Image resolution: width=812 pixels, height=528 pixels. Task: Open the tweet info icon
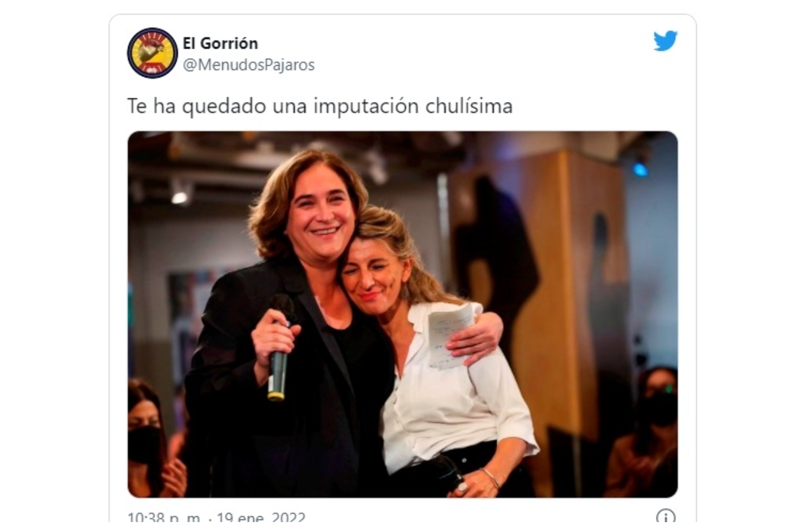[x=666, y=517]
